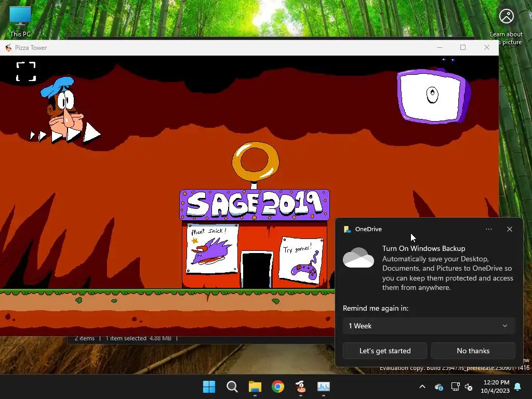Maximize the Pizza Tower window
This screenshot has width=532, height=399.
463,47
